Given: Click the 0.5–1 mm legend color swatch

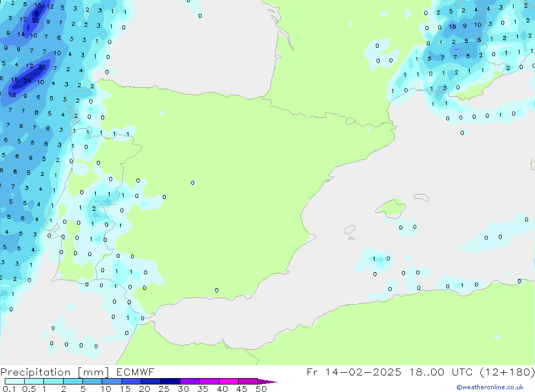Looking at the screenshot, I should 34,381.
